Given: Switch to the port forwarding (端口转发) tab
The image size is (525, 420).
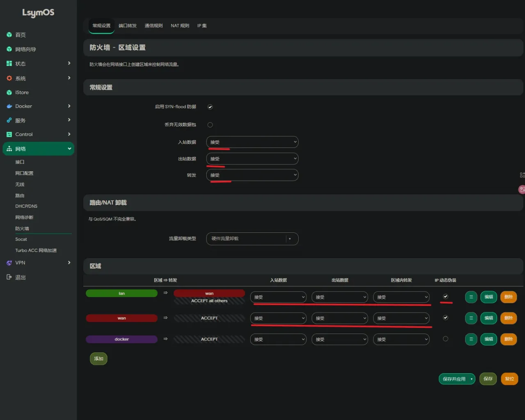Looking at the screenshot, I should point(128,26).
